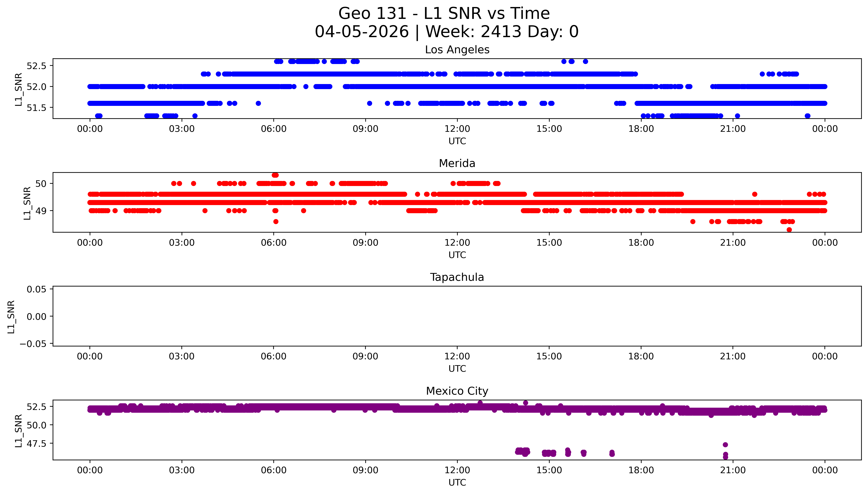The image size is (868, 494).
Task: Click the 'Merida' subplot title
Action: (457, 164)
